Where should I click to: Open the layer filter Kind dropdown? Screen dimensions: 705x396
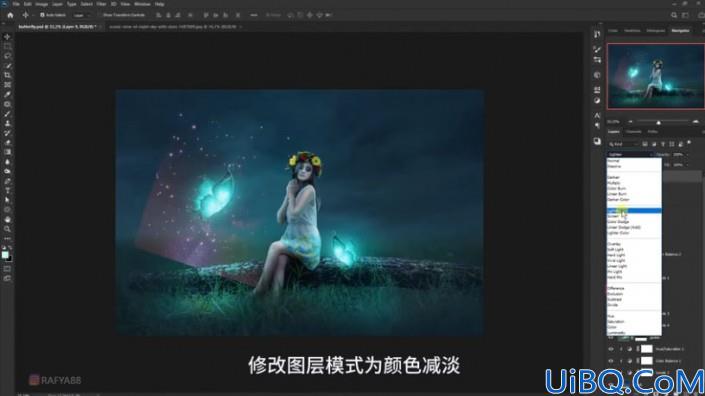tap(623, 144)
